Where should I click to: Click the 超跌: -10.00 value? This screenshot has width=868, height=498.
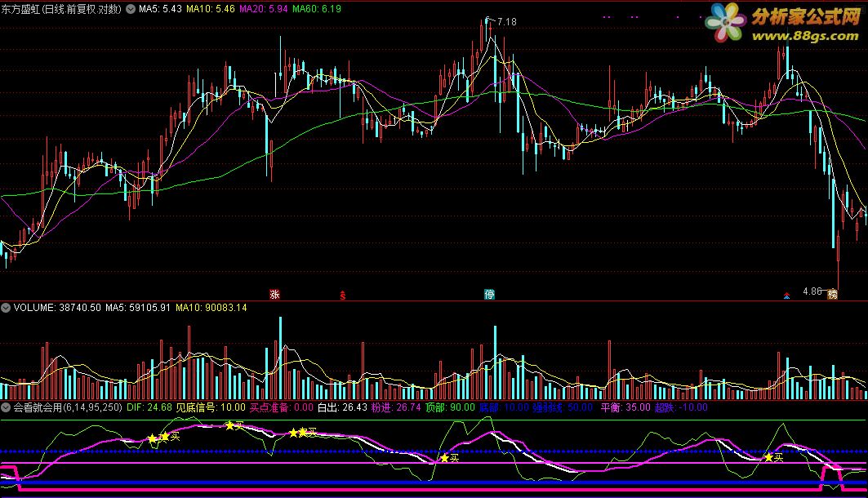682,408
